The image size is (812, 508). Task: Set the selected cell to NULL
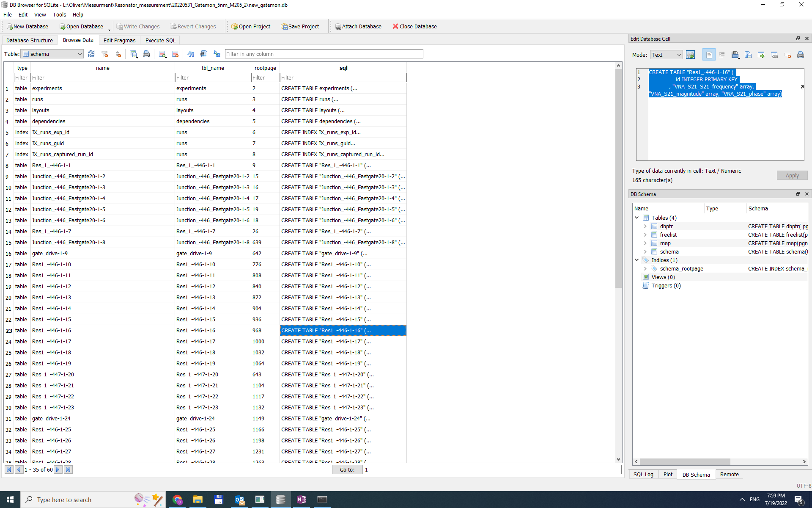tap(788, 55)
